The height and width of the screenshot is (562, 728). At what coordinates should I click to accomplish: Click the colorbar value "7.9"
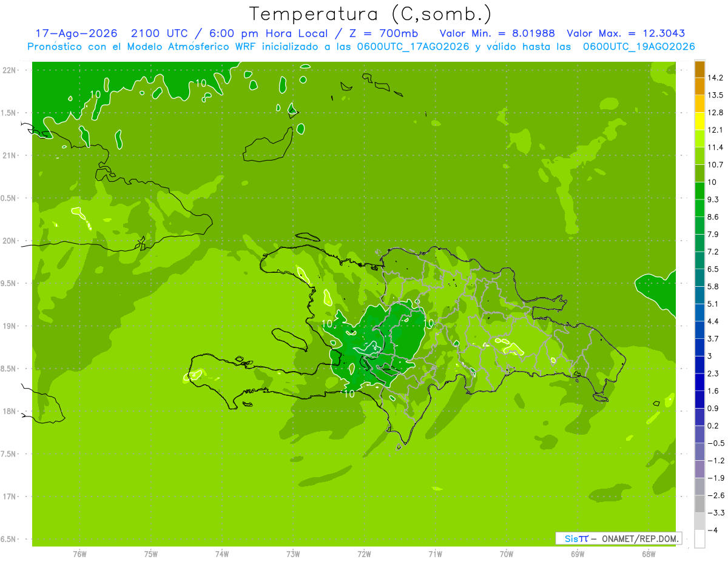point(714,234)
